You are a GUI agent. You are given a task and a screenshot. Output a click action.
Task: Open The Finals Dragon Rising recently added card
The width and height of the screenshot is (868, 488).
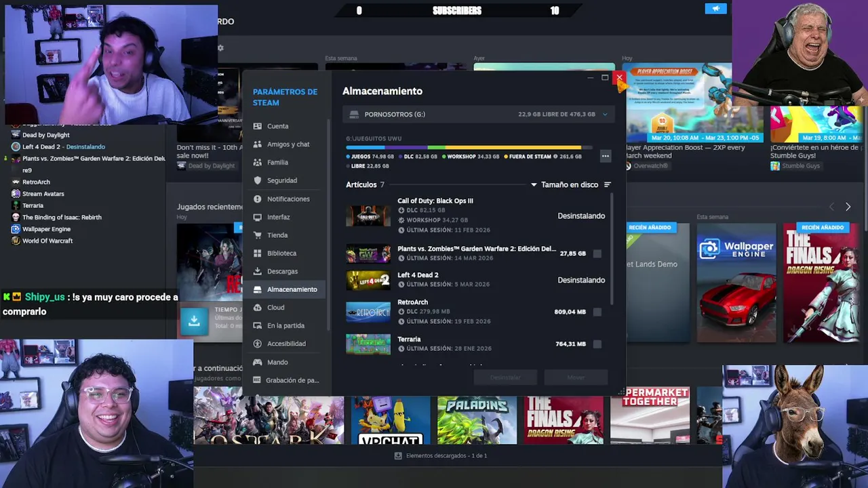[x=823, y=283]
